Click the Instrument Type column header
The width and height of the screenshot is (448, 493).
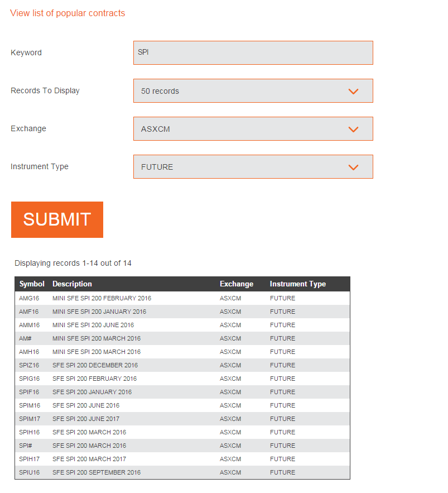[x=298, y=284]
